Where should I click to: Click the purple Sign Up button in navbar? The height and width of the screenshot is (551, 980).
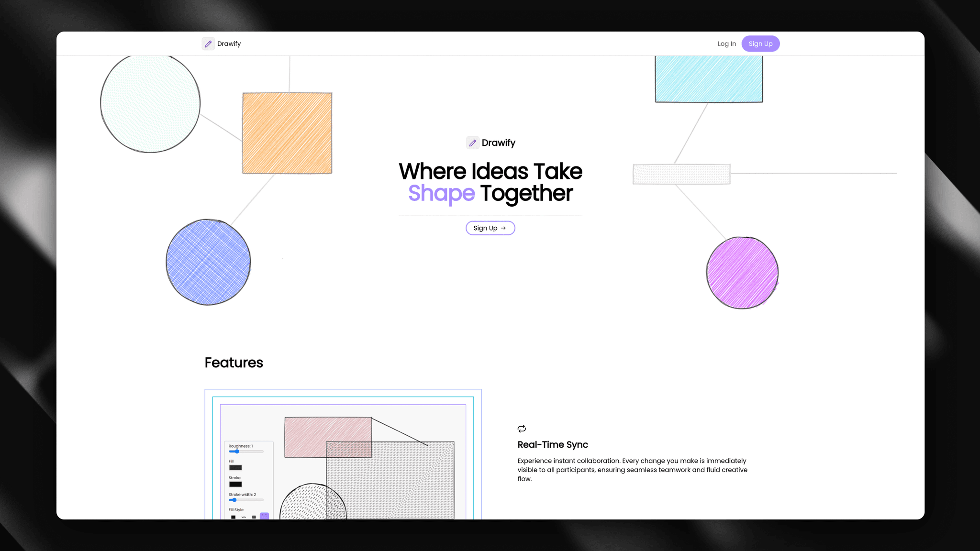(760, 44)
